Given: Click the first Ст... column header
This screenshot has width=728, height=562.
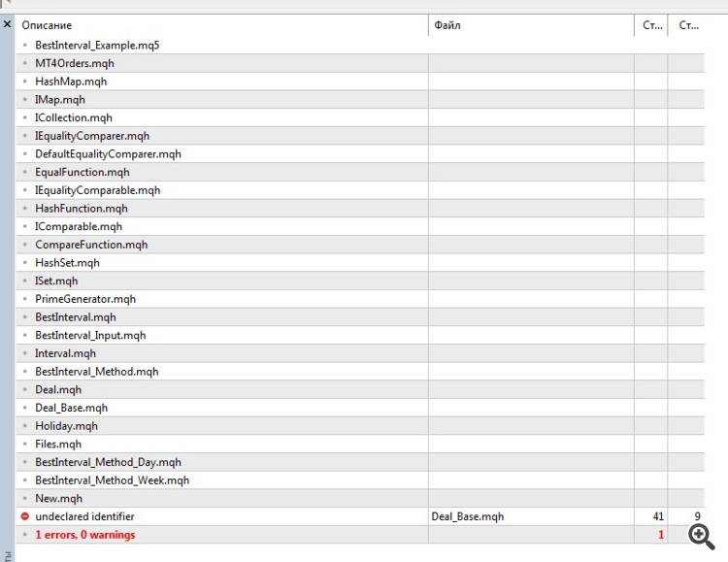Looking at the screenshot, I should pyautogui.click(x=651, y=25).
